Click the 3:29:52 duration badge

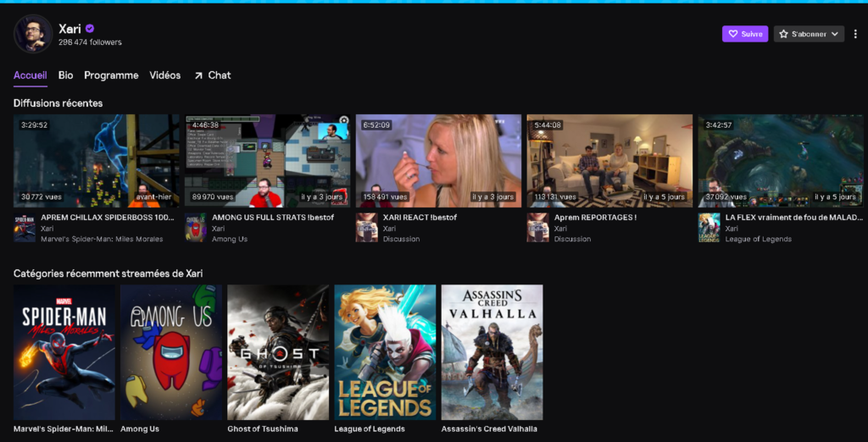click(34, 125)
